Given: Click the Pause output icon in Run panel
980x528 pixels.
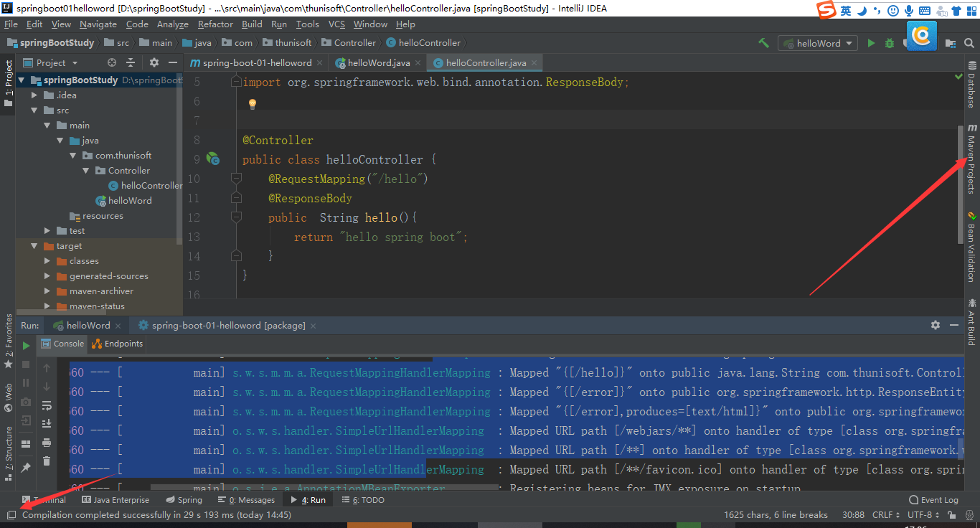Looking at the screenshot, I should (x=27, y=383).
